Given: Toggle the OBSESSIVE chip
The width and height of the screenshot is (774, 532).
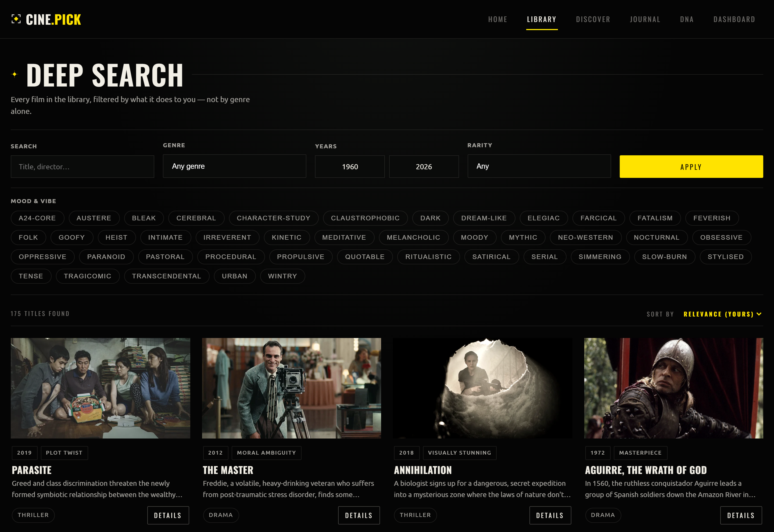Looking at the screenshot, I should pos(721,237).
